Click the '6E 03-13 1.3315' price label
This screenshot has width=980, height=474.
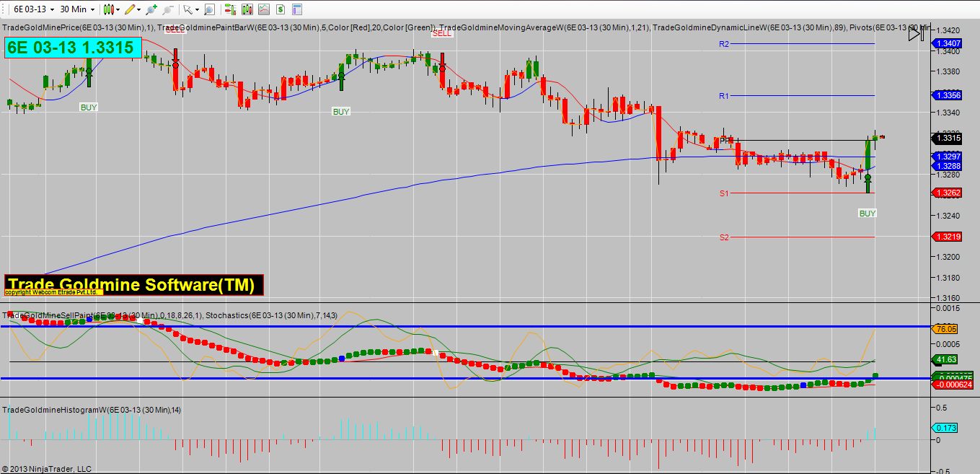tap(74, 48)
